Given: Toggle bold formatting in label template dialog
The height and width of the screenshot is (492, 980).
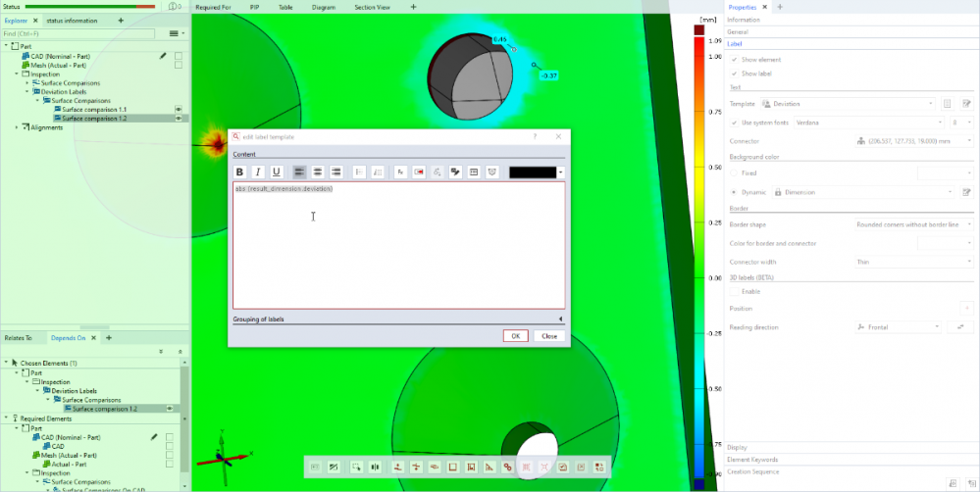Looking at the screenshot, I should click(x=239, y=172).
